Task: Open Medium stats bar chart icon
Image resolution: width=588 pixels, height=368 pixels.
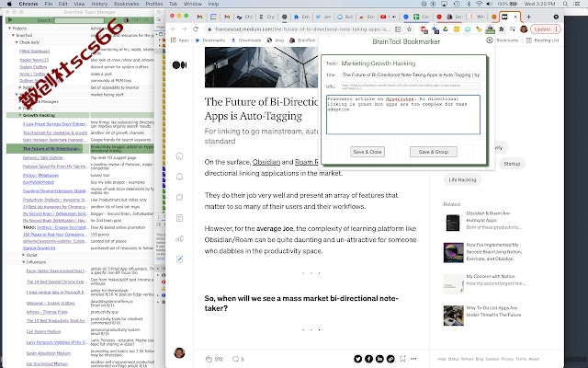Action: (x=180, y=238)
